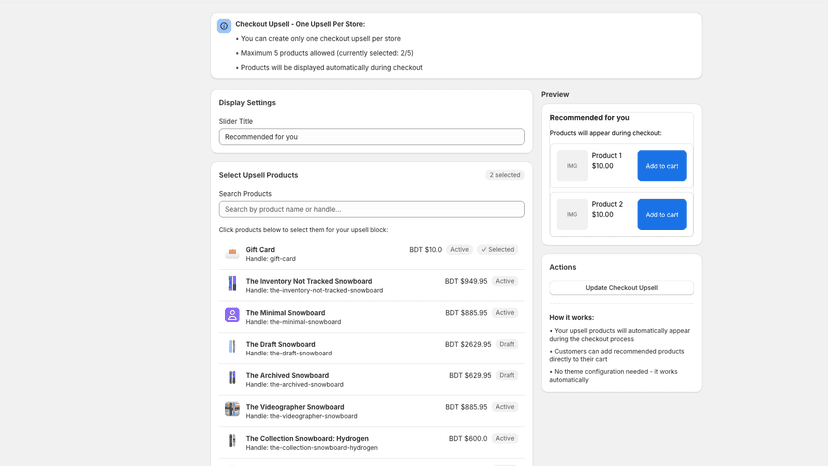Screen dimensions: 828x466
Task: Select The Archived Snowboard product name
Action: pyautogui.click(x=287, y=375)
